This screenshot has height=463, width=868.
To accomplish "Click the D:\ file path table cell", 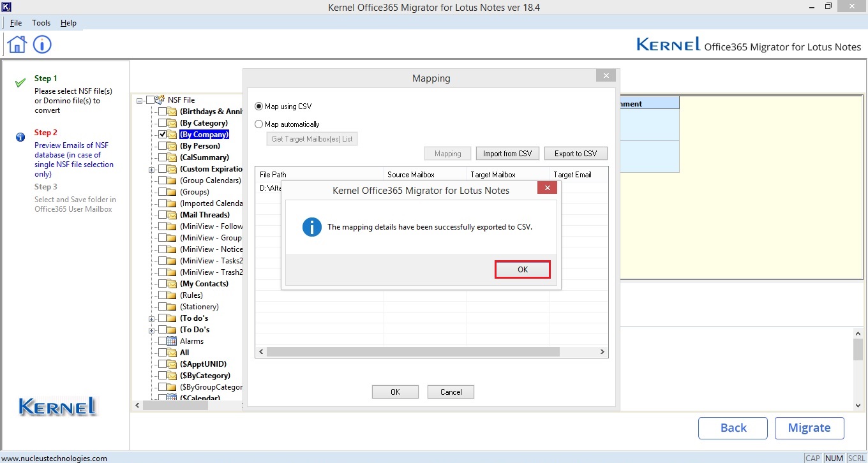I will 271,188.
